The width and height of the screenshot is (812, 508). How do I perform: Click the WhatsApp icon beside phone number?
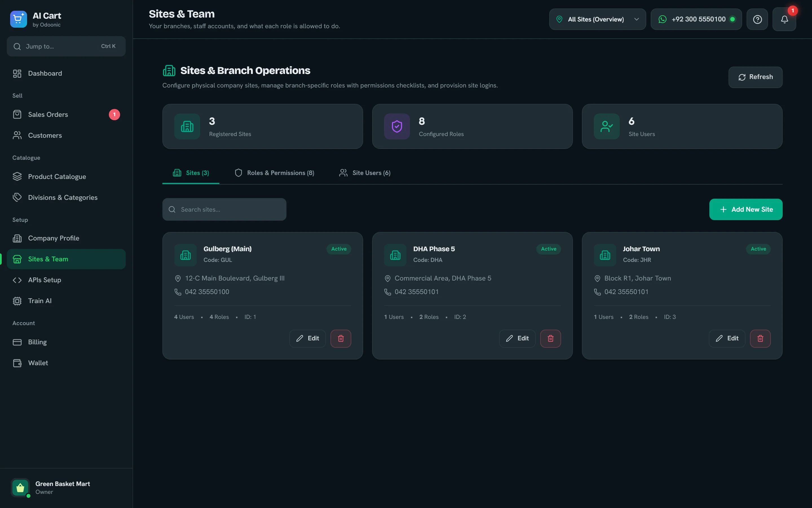point(662,19)
